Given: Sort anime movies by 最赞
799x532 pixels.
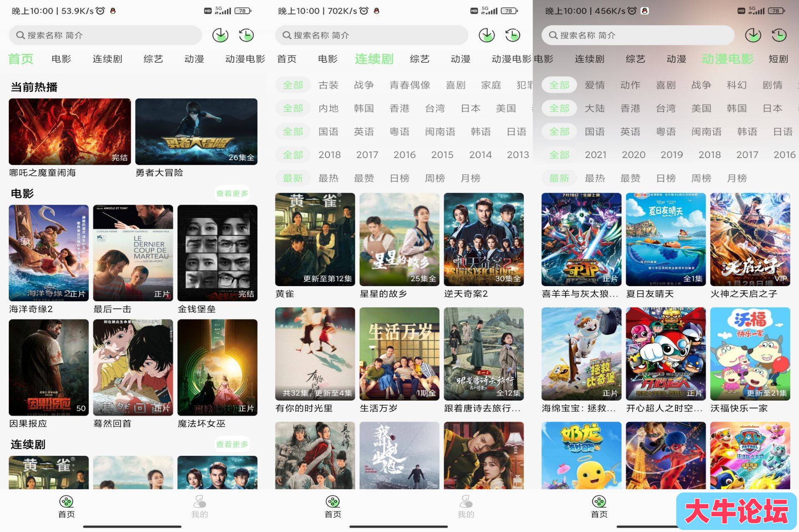Looking at the screenshot, I should [630, 178].
